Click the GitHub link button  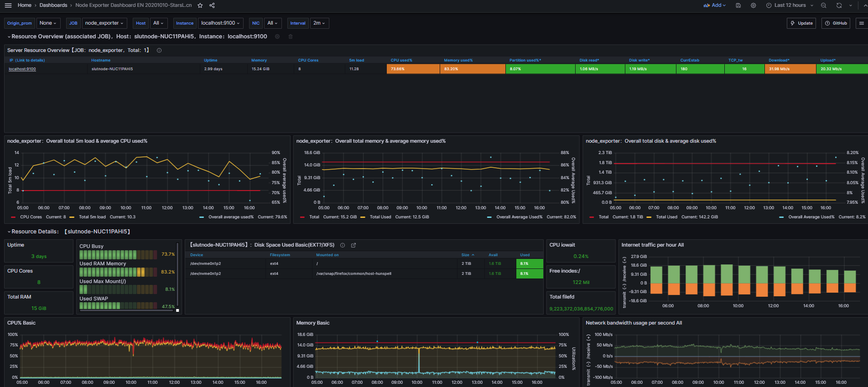836,23
